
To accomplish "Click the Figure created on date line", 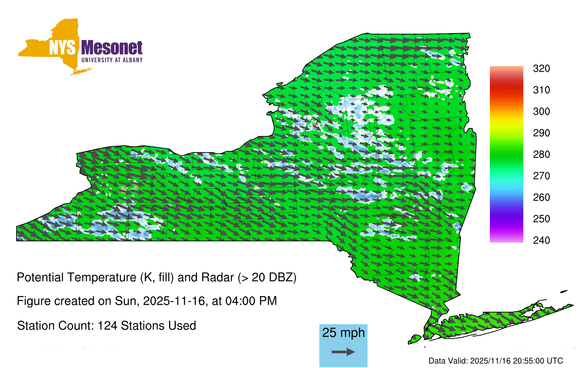I will (147, 301).
